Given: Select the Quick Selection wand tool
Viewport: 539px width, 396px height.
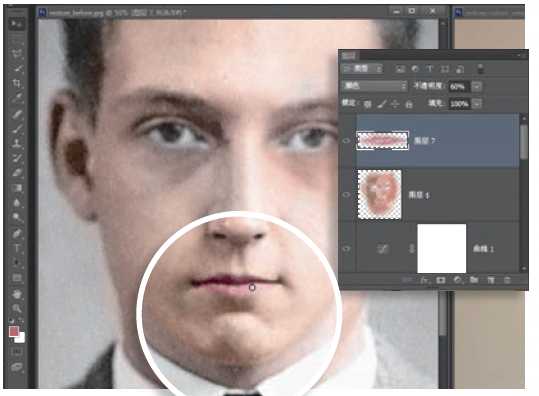Looking at the screenshot, I should (17, 68).
